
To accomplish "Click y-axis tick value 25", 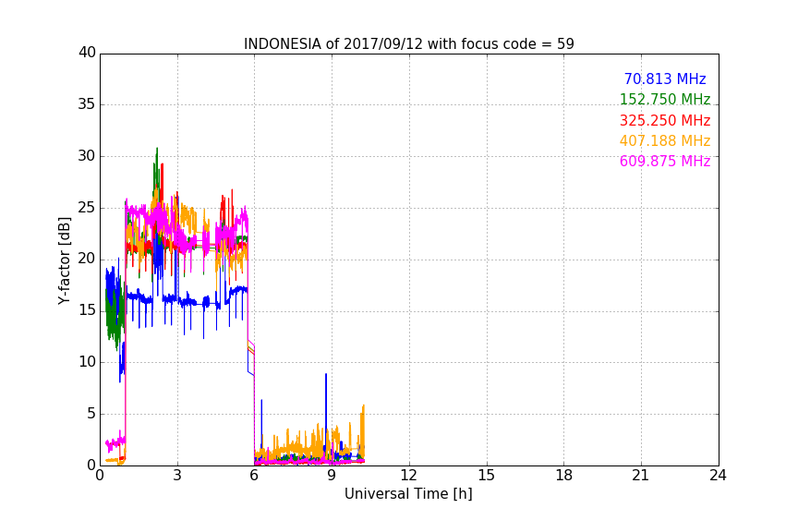I will pyautogui.click(x=87, y=208).
